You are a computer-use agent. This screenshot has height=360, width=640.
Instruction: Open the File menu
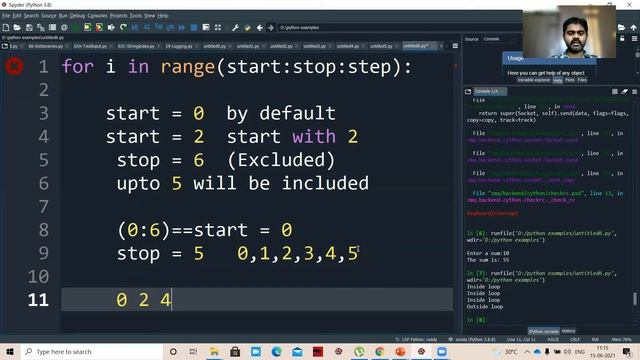6,16
